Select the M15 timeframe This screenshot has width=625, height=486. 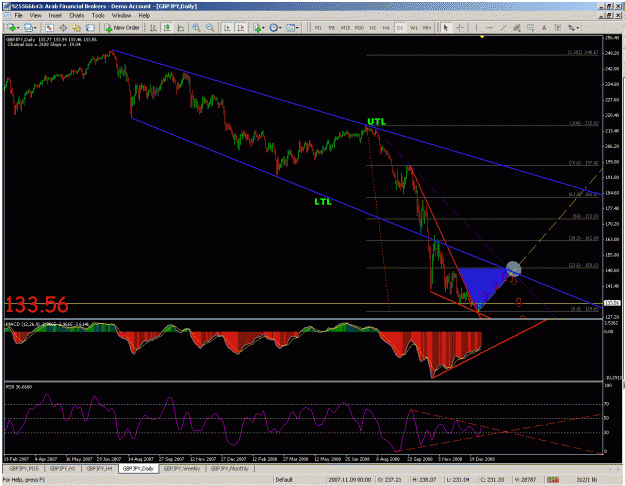tap(345, 28)
